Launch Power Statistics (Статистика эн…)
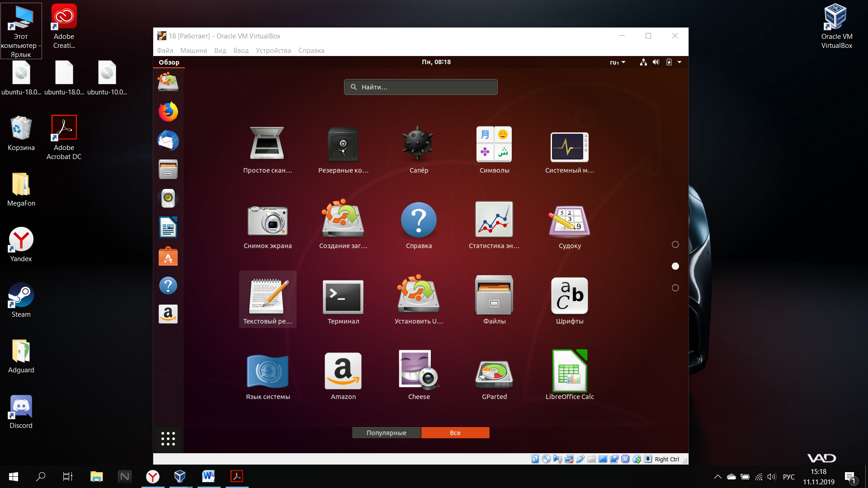 [x=494, y=226]
